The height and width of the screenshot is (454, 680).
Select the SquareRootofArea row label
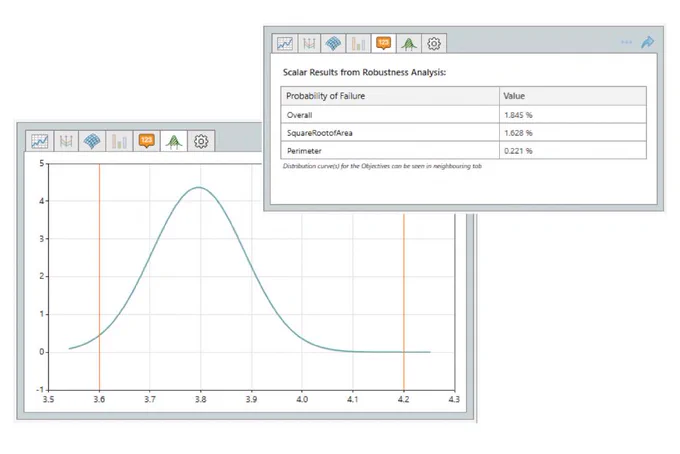tap(320, 133)
